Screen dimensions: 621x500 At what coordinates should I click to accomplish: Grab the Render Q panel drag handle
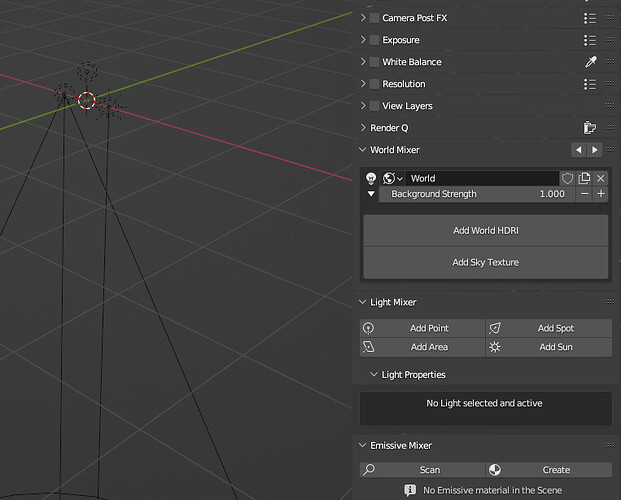pos(610,128)
